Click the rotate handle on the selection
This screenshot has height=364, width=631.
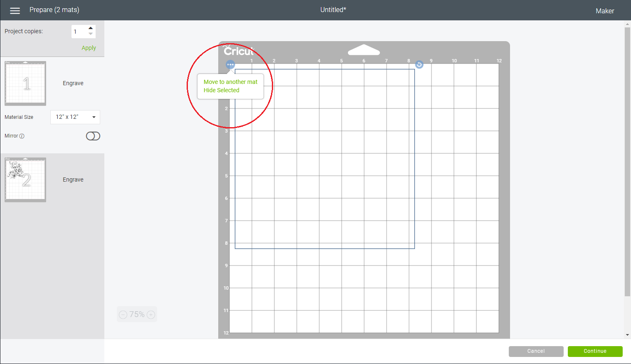(x=419, y=64)
